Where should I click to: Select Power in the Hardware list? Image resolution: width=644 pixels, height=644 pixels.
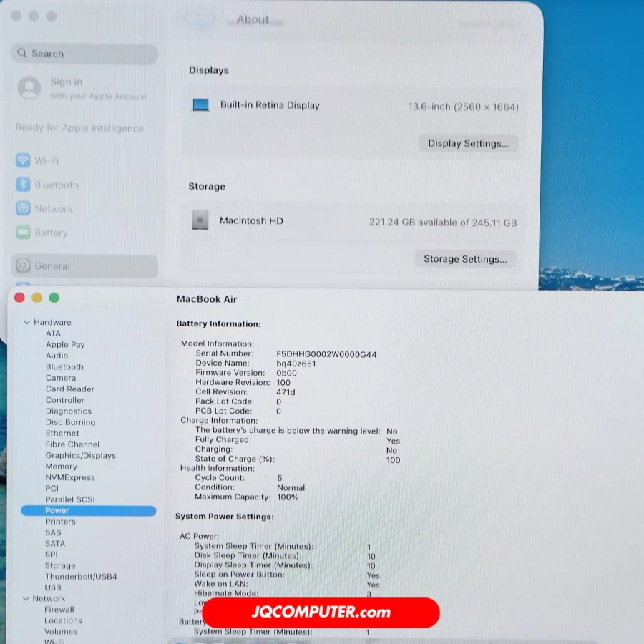click(57, 511)
